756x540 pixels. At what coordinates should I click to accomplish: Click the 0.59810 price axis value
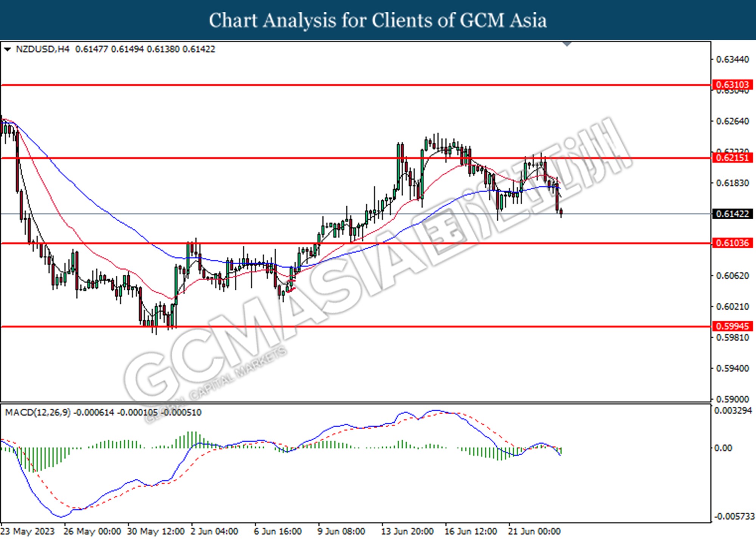click(733, 337)
